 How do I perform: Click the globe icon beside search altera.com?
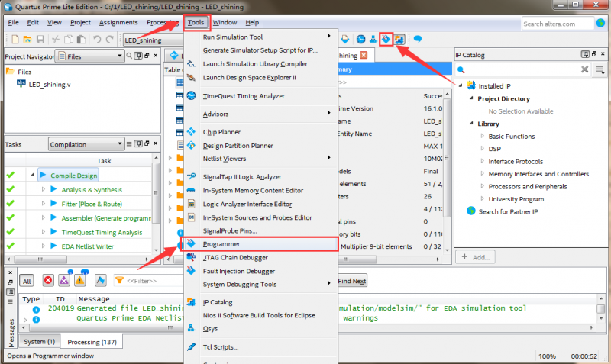click(x=600, y=24)
